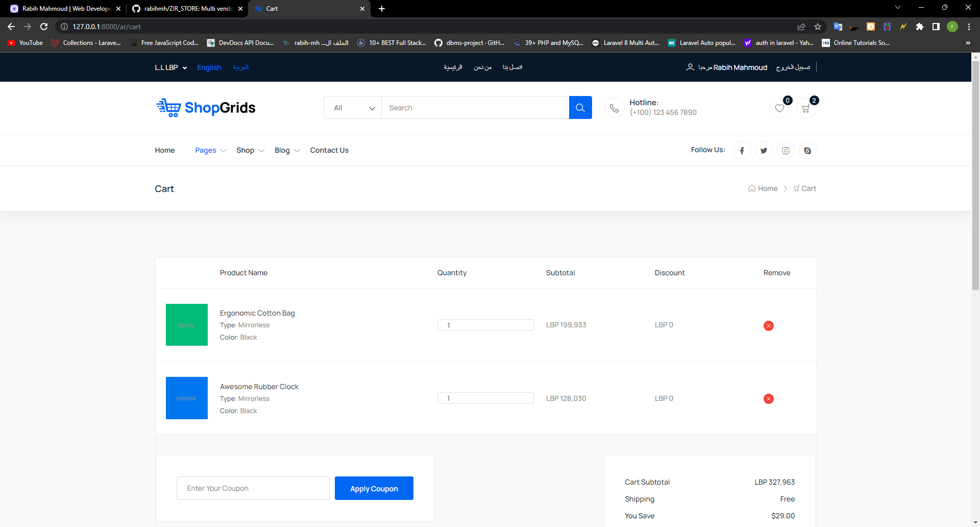Click the Search text field

475,108
